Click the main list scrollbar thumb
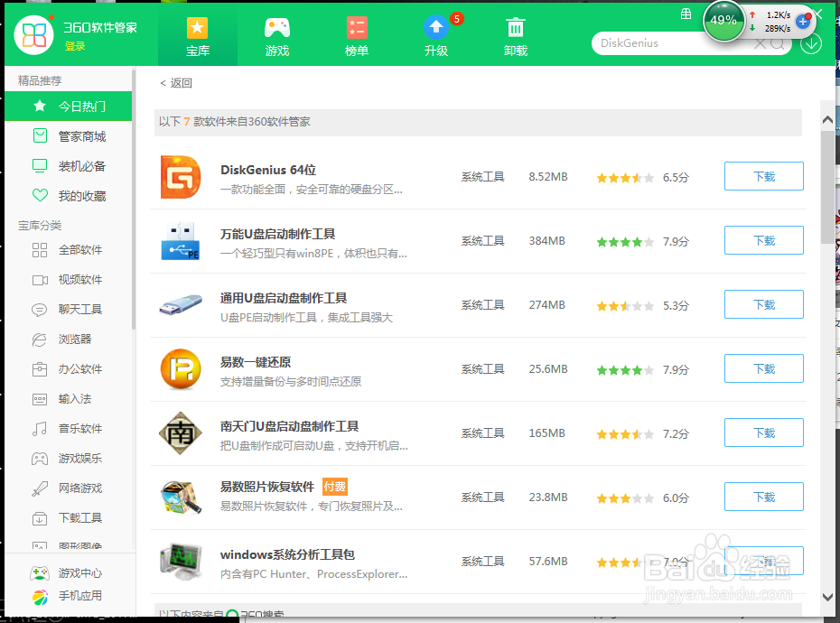 click(827, 186)
